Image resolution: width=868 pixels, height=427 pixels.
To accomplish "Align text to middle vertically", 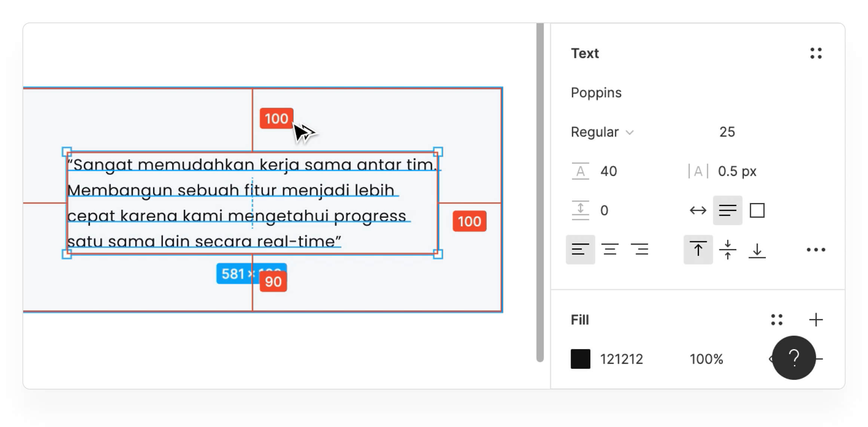I will 727,249.
